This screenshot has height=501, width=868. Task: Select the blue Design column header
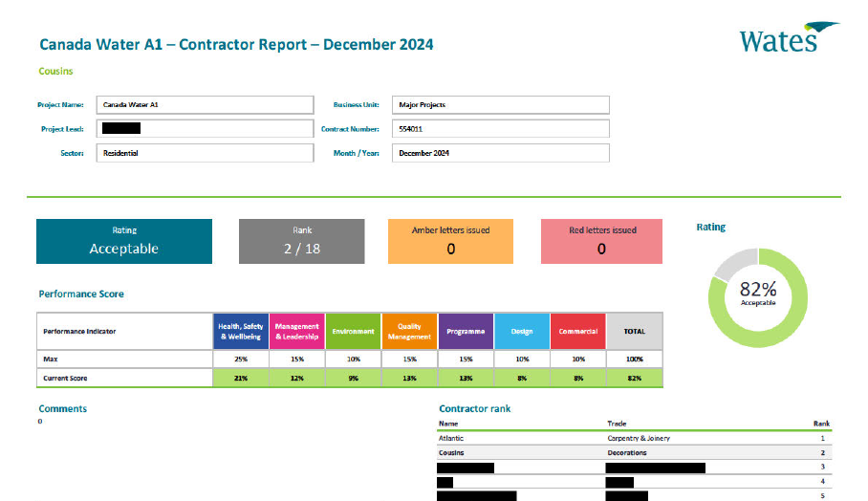522,332
